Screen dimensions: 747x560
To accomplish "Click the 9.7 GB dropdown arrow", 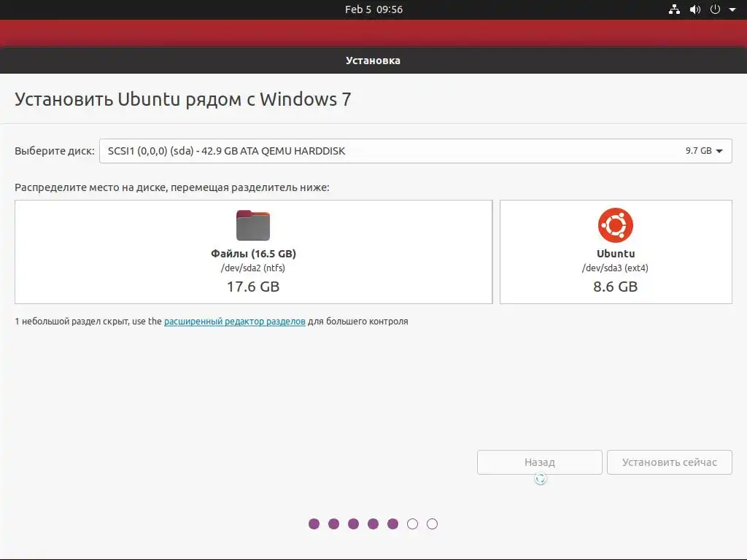I will click(719, 151).
